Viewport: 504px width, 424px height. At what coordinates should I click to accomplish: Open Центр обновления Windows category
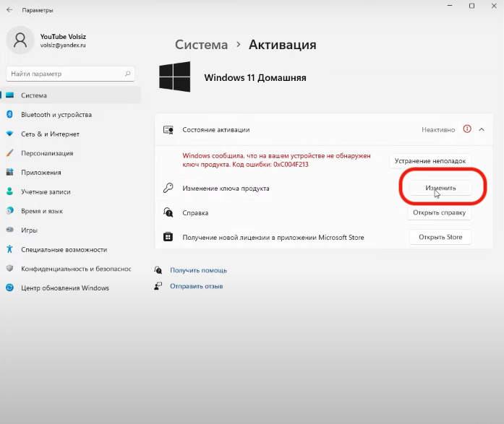[x=70, y=288]
